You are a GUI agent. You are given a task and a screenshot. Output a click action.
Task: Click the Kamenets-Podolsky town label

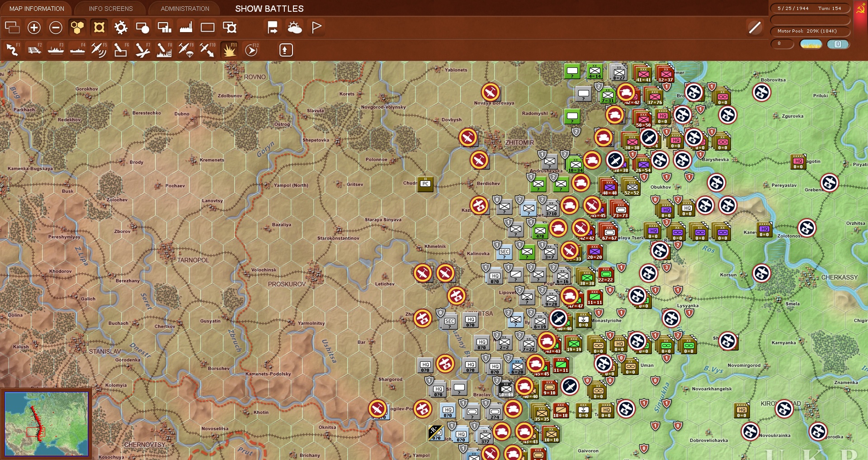click(x=268, y=374)
